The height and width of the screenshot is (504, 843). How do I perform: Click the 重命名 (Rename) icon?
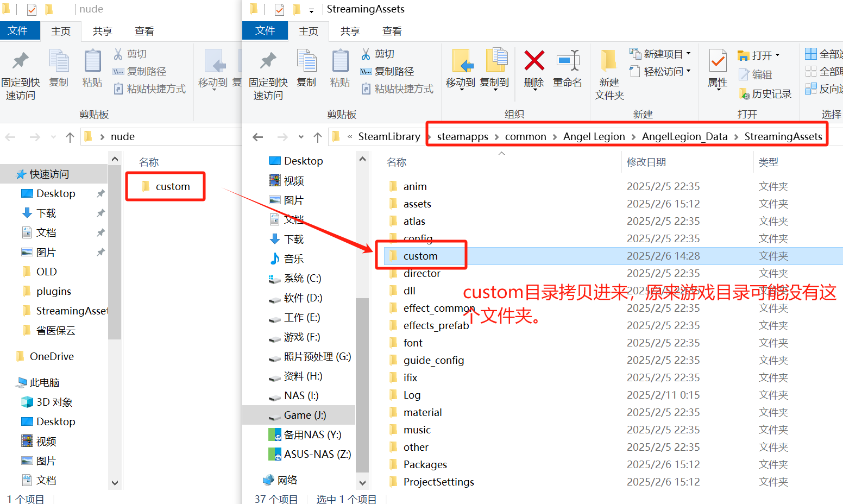pyautogui.click(x=568, y=68)
